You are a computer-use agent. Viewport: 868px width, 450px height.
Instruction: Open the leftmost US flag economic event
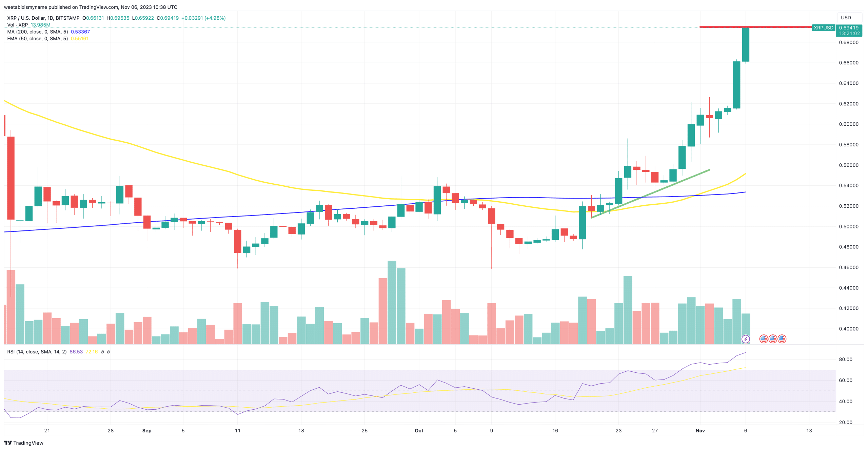(763, 339)
